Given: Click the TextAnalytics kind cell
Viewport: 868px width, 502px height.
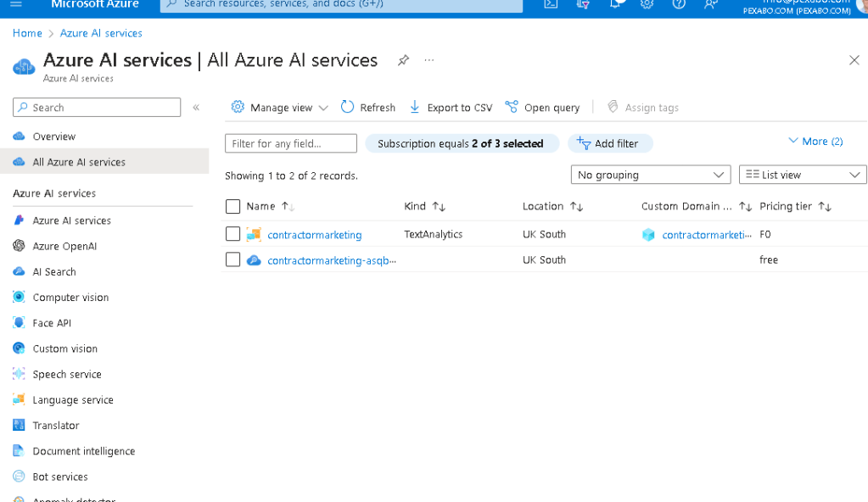Looking at the screenshot, I should pyautogui.click(x=434, y=234).
